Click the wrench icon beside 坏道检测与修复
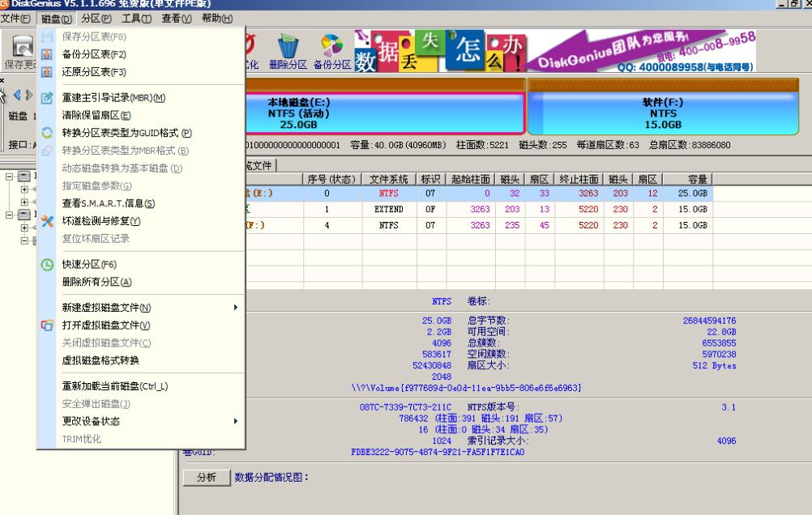 [x=46, y=219]
